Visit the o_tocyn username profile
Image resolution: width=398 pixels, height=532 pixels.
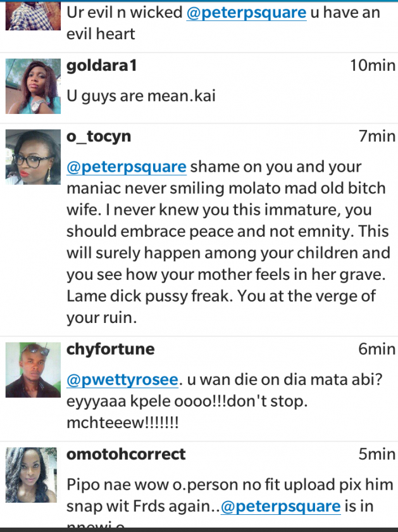click(99, 136)
